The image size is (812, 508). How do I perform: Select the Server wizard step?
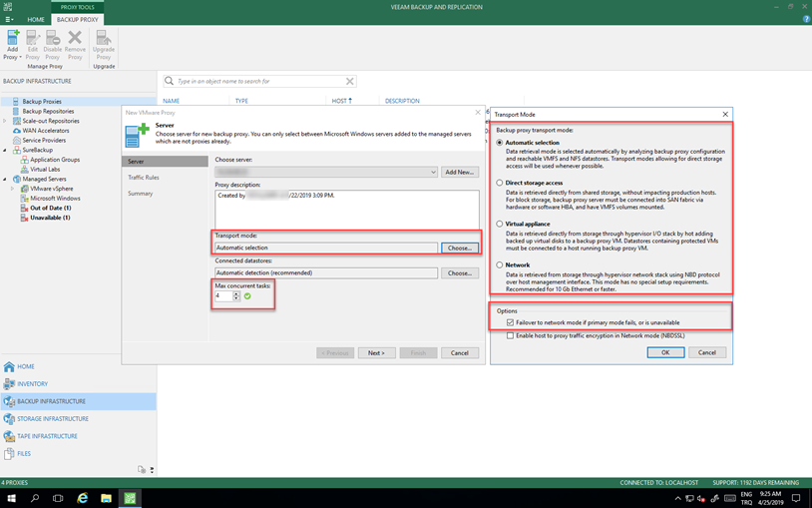[165, 162]
